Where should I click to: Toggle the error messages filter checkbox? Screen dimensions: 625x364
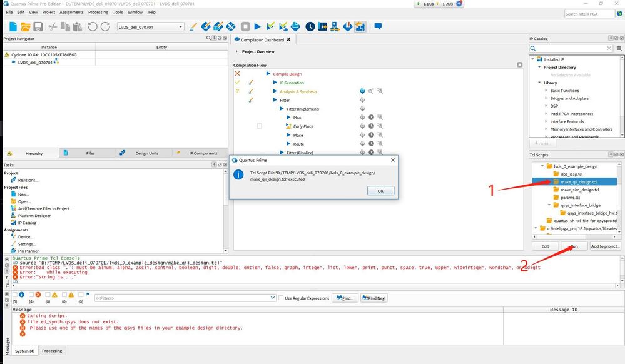tap(31, 295)
